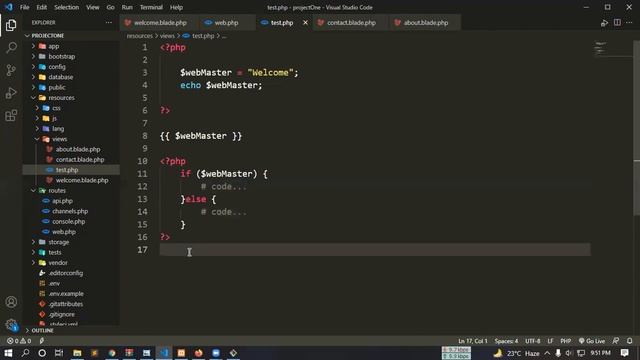Change language mode PHP
This screenshot has height=360, width=640.
click(x=566, y=341)
